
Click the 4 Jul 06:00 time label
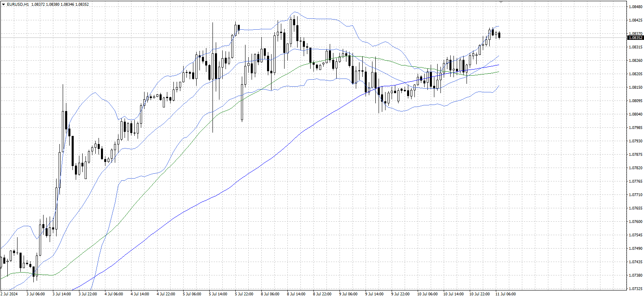[x=114, y=294]
